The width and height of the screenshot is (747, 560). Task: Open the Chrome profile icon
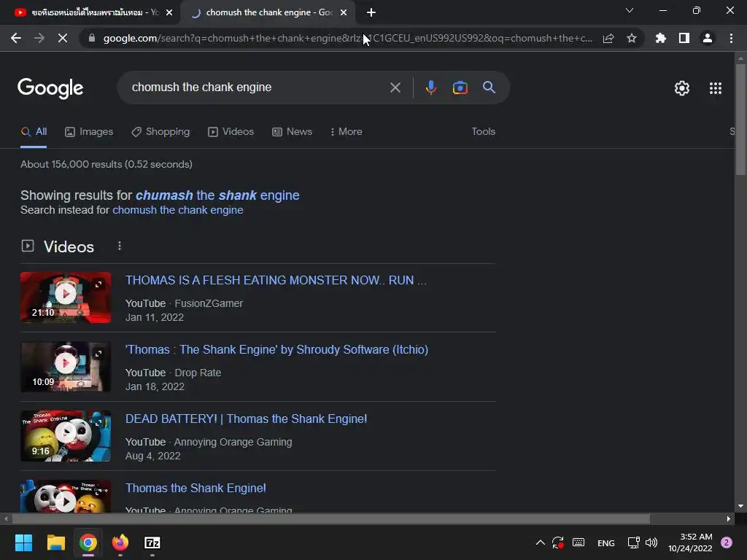click(x=708, y=38)
